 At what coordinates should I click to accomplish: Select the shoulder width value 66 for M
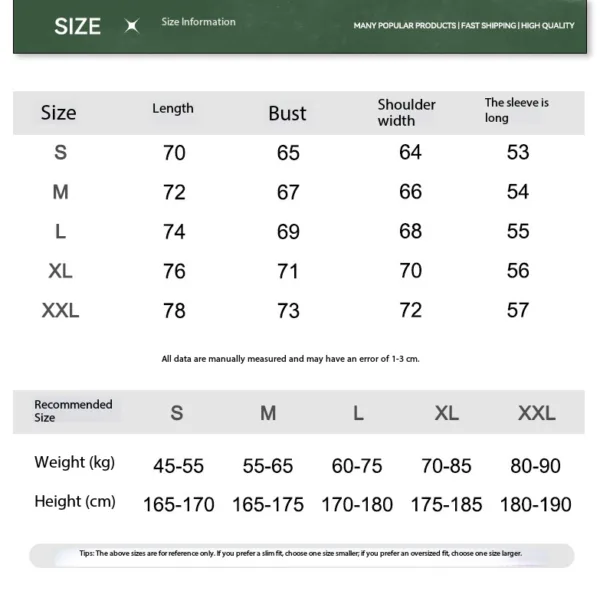pyautogui.click(x=410, y=192)
